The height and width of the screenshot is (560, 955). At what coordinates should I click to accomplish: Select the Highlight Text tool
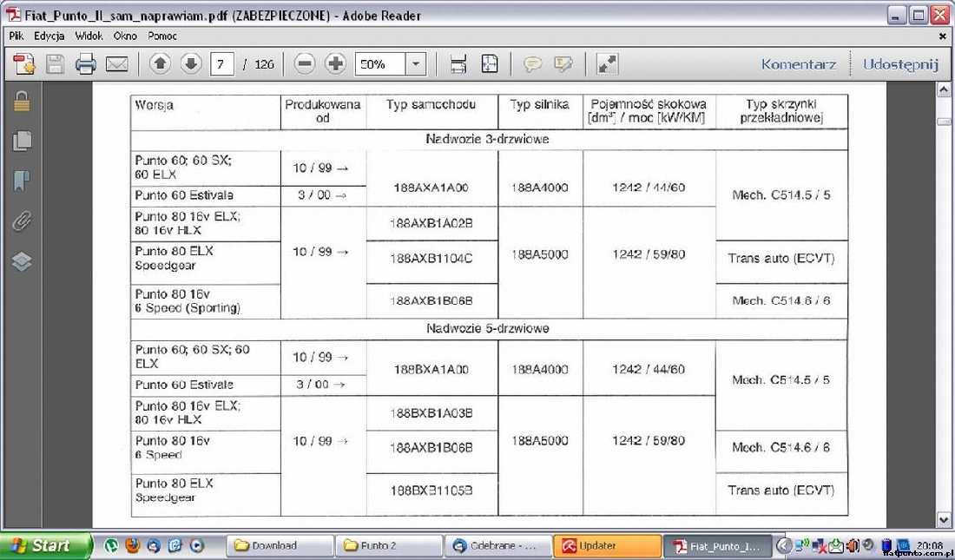pyautogui.click(x=563, y=64)
